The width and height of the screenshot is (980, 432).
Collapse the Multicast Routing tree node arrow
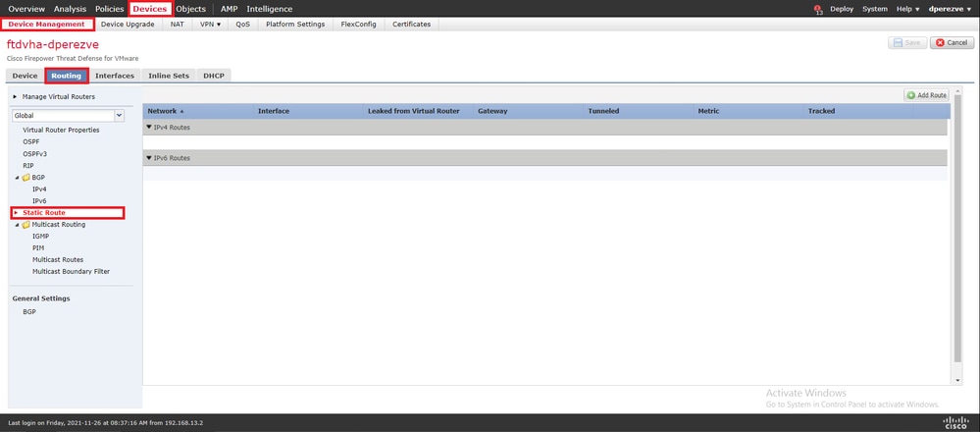tap(18, 225)
